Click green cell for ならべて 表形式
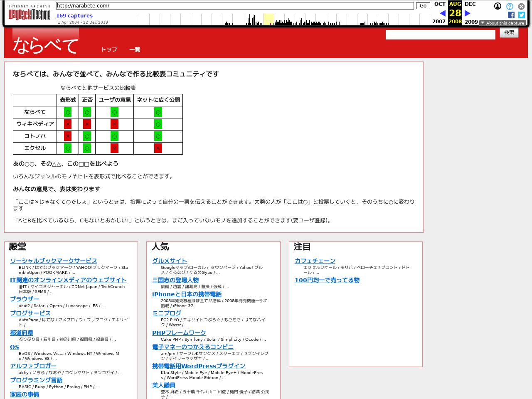This screenshot has height=399, width=532. click(x=68, y=112)
